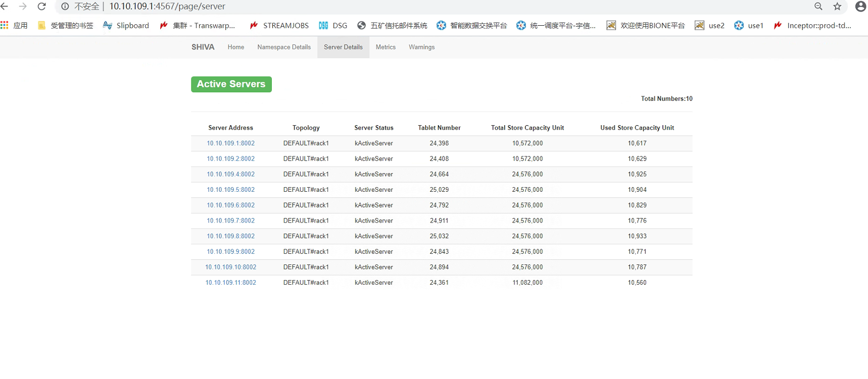
Task: Open the 欢迎使用BIONE平台 bookmark
Action: pyautogui.click(x=646, y=25)
